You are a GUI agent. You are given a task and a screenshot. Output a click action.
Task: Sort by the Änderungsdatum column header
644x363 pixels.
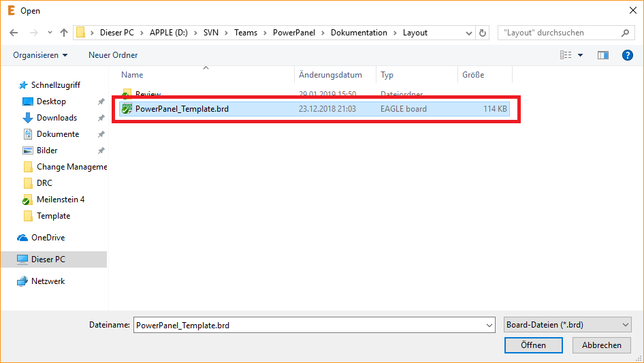330,75
